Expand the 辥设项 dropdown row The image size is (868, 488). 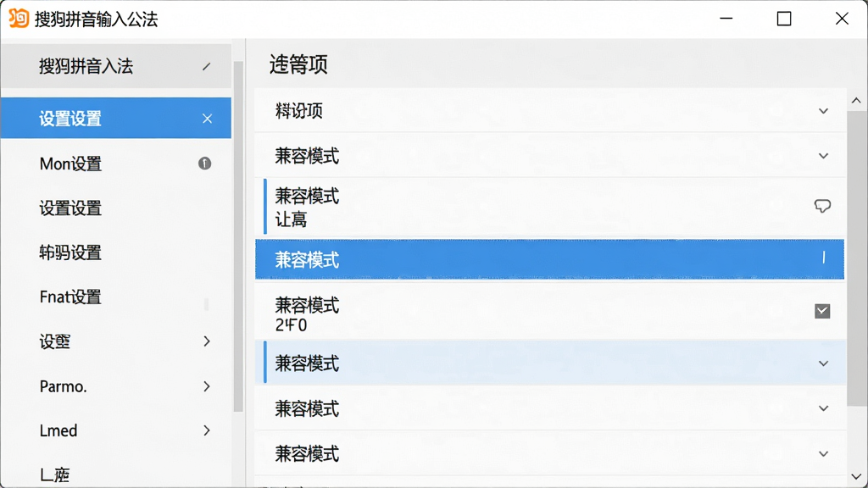coord(824,111)
